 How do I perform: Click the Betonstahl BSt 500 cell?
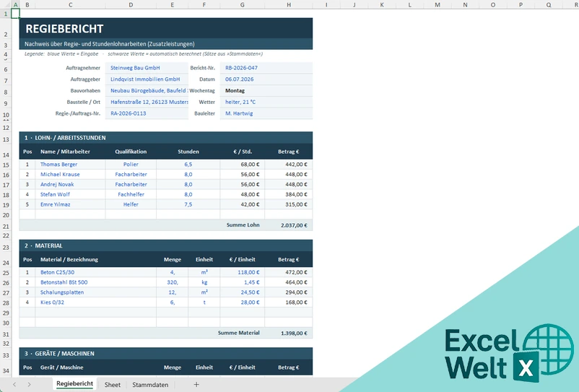pos(95,282)
